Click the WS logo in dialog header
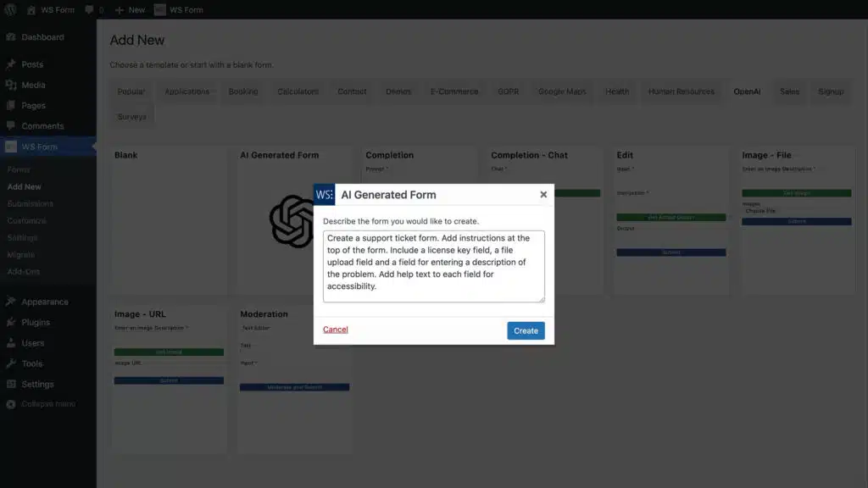The width and height of the screenshot is (868, 488). point(325,195)
